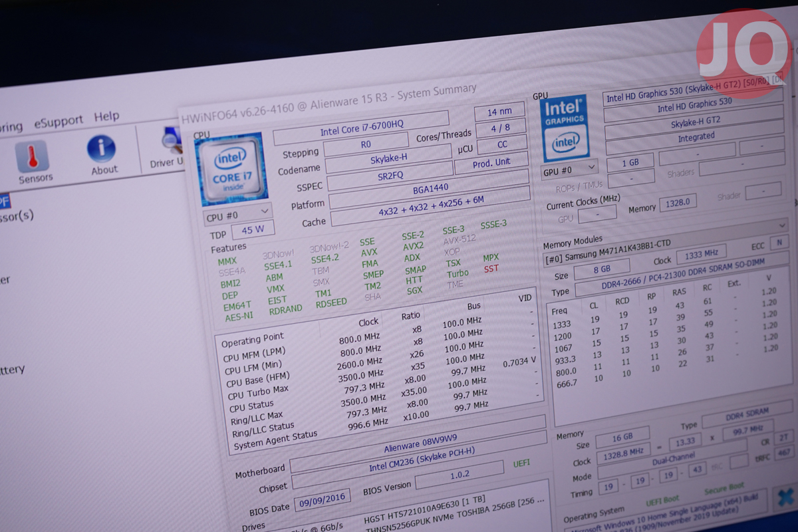The width and height of the screenshot is (798, 532).
Task: Close System Summary with the blue X button
Action: click(x=787, y=498)
